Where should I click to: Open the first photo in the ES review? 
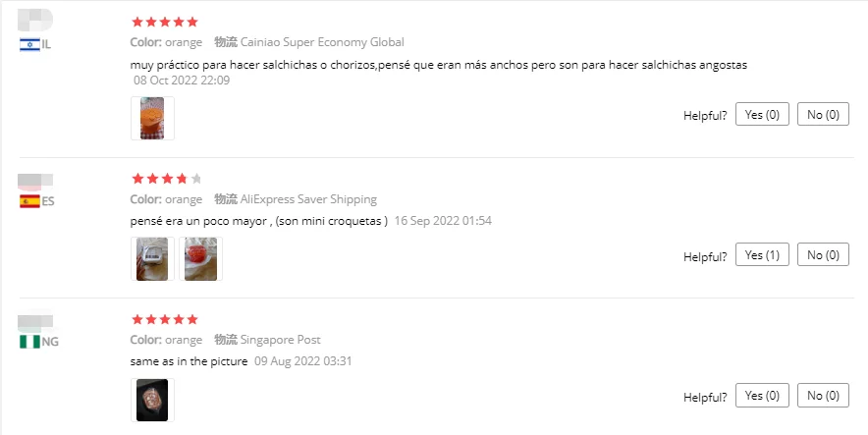152,259
